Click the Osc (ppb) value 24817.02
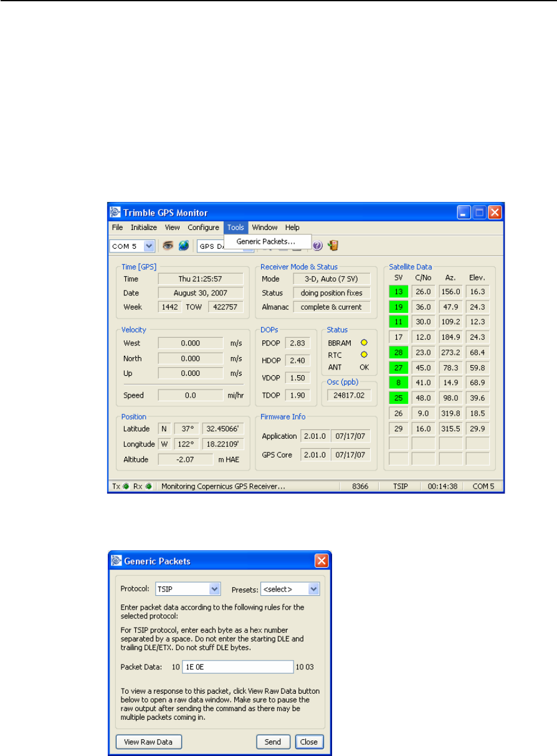 (x=349, y=395)
